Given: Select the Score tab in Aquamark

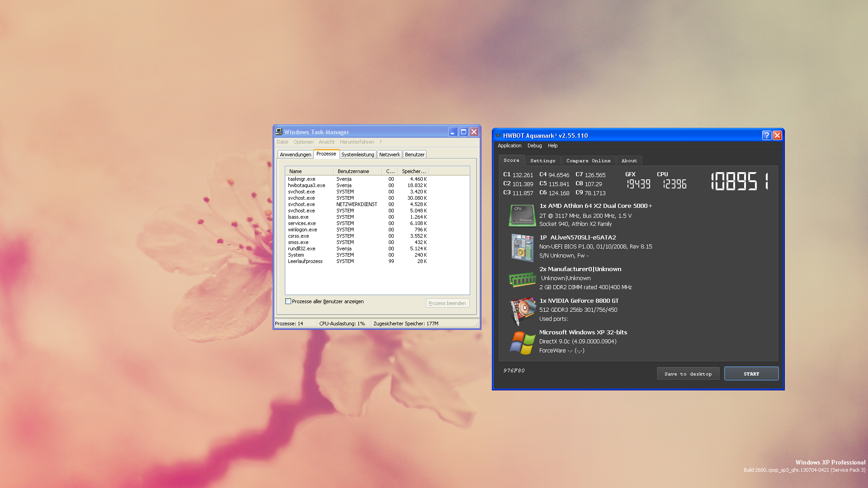Looking at the screenshot, I should point(512,160).
